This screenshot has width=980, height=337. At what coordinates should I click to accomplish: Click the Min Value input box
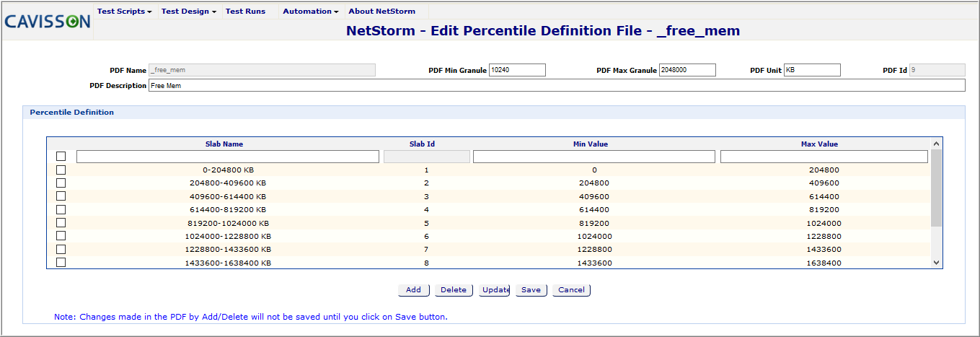click(594, 157)
